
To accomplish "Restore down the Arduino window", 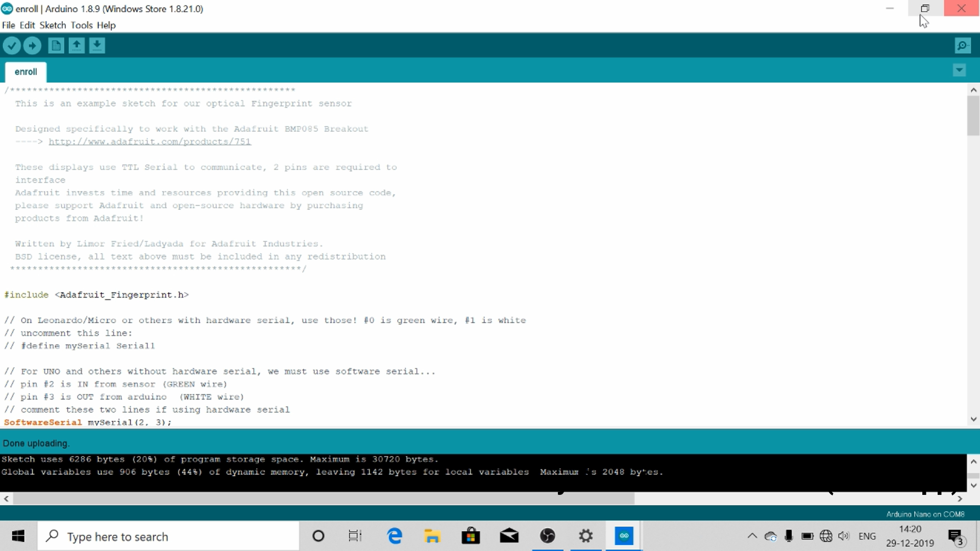I will pyautogui.click(x=925, y=8).
